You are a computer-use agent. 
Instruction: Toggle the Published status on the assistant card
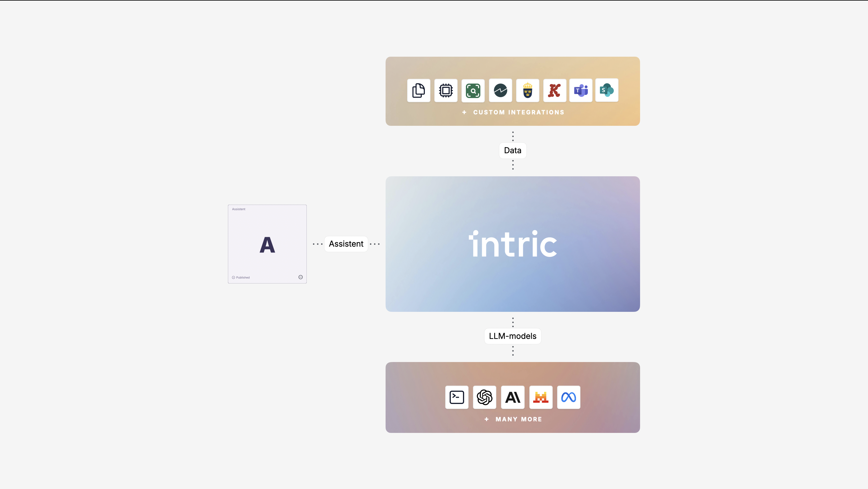pos(241,277)
